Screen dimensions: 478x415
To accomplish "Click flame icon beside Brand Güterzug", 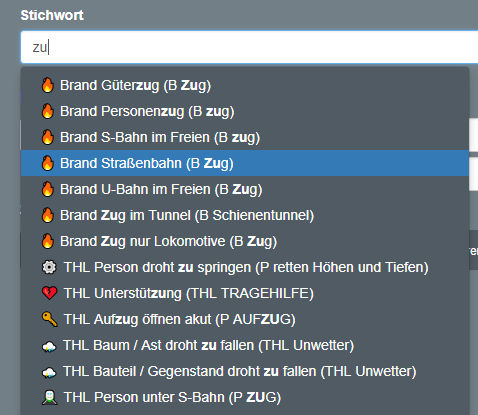I will [x=48, y=85].
